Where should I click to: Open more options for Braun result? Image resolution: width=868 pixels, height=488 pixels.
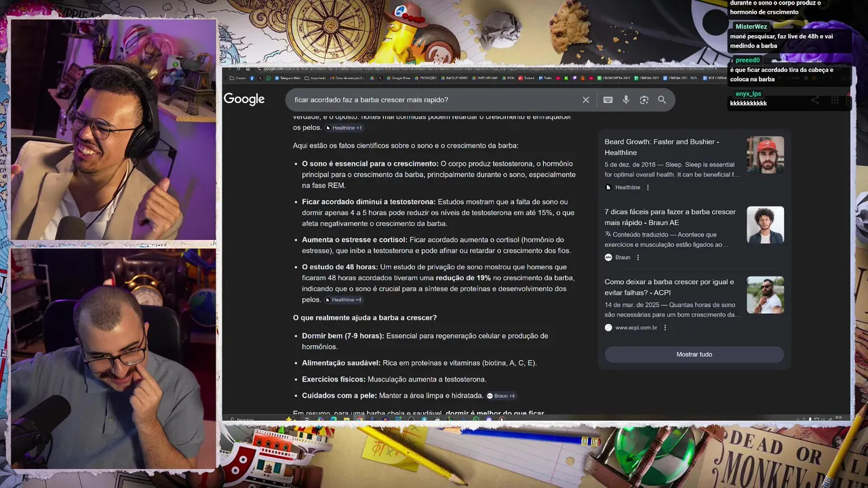[638, 258]
